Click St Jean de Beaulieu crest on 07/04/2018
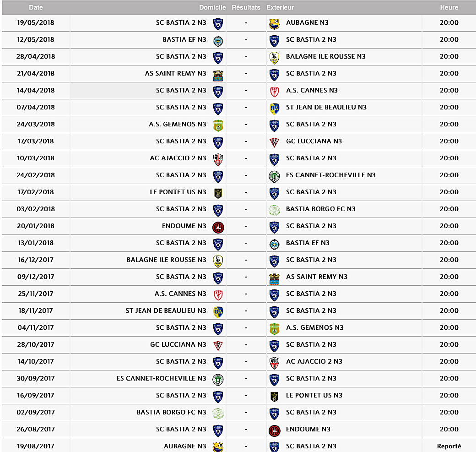This screenshot has height=452, width=476. click(274, 108)
